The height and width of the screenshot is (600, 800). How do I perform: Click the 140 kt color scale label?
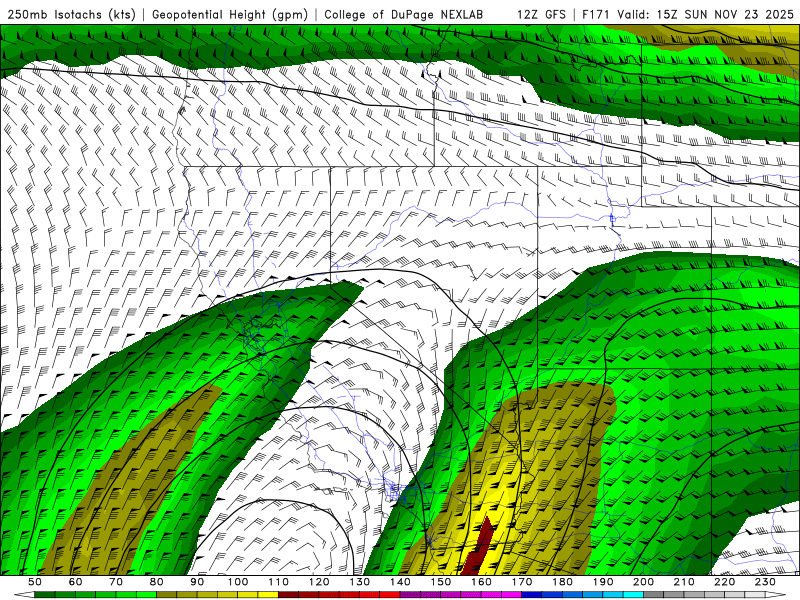pyautogui.click(x=400, y=582)
